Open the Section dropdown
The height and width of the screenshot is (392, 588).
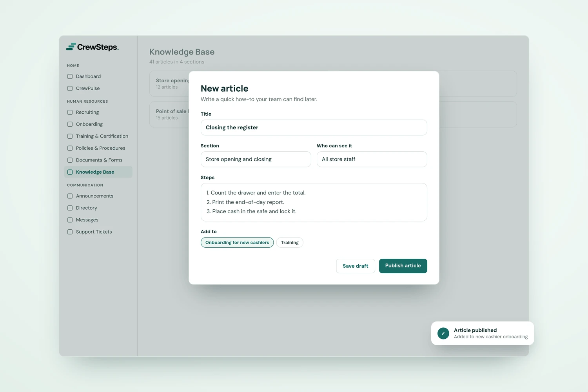coord(256,159)
